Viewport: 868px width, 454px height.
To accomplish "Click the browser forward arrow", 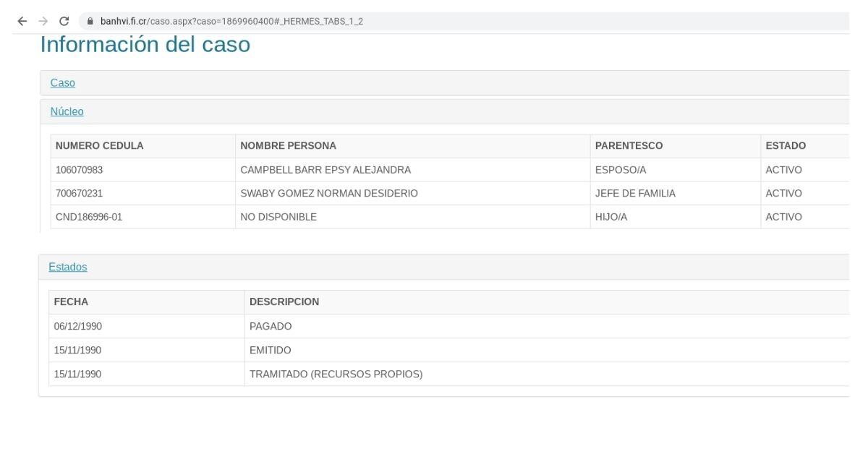I will (x=43, y=21).
